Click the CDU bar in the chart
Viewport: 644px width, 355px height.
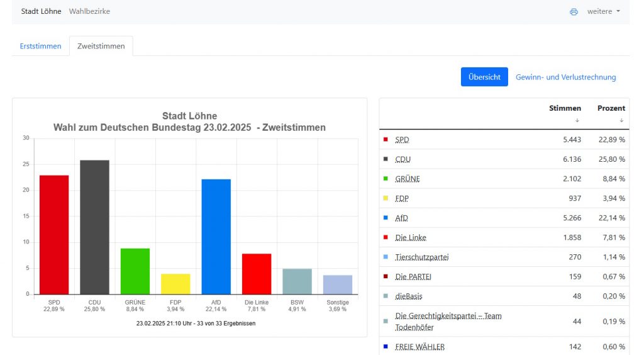94,227
